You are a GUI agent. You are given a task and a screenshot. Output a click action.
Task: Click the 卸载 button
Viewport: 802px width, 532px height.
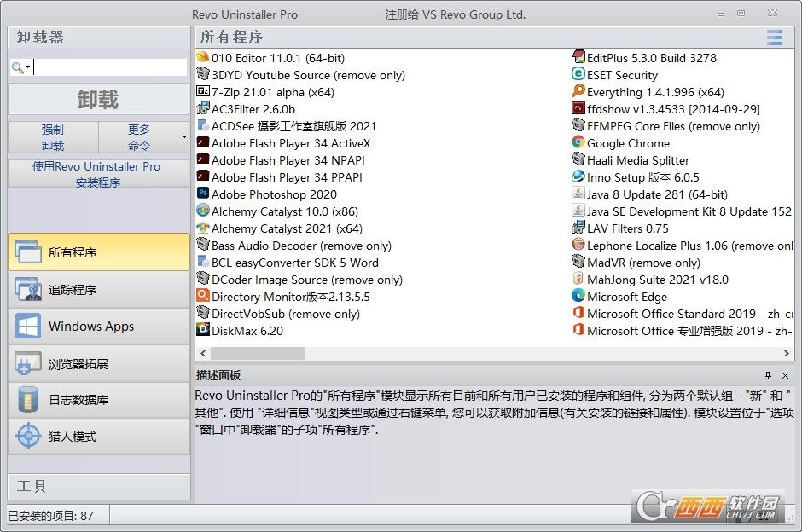tap(97, 98)
